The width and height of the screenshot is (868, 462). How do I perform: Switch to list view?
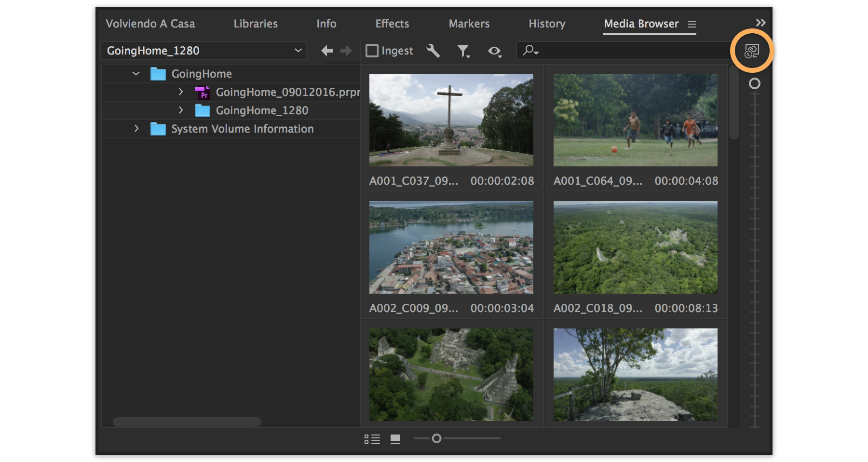[372, 439]
